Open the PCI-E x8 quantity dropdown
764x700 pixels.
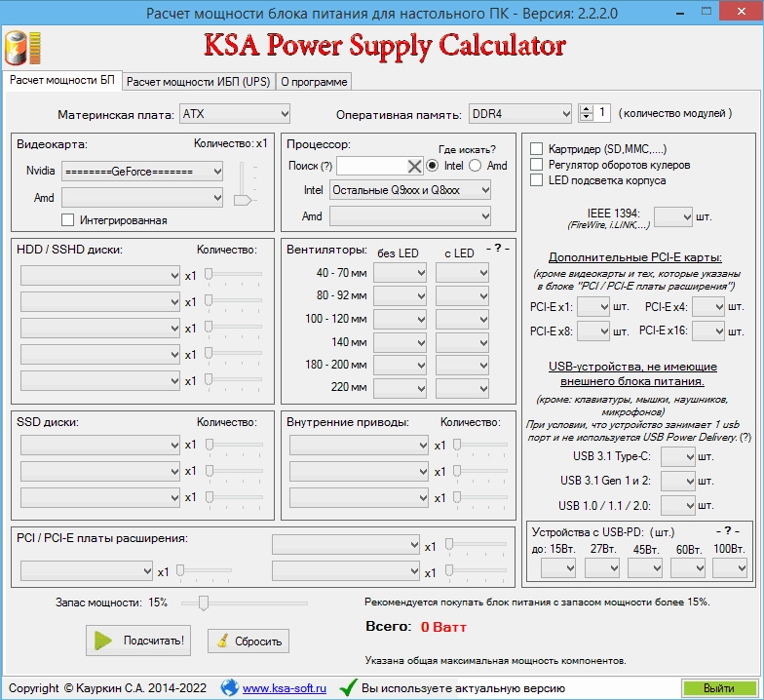click(x=592, y=331)
